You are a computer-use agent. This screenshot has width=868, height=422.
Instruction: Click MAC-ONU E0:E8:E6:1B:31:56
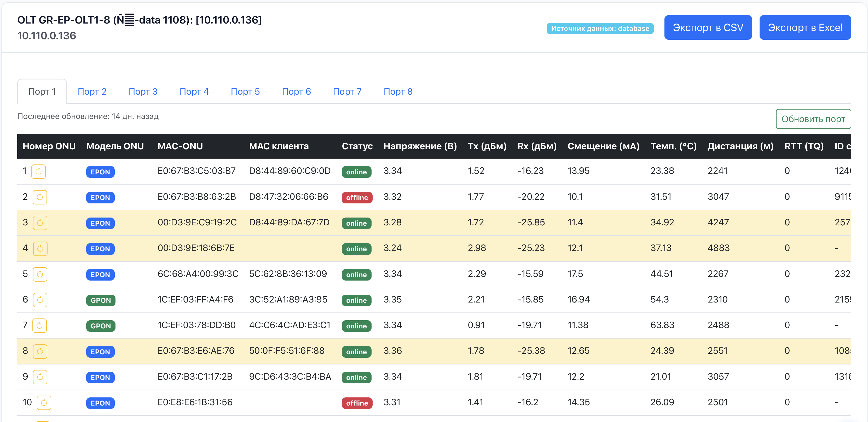point(195,402)
